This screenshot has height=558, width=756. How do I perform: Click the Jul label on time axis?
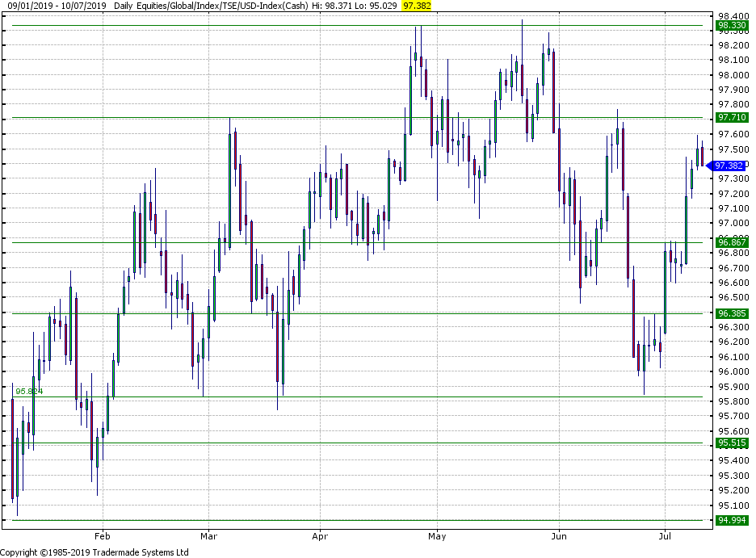[x=666, y=535]
